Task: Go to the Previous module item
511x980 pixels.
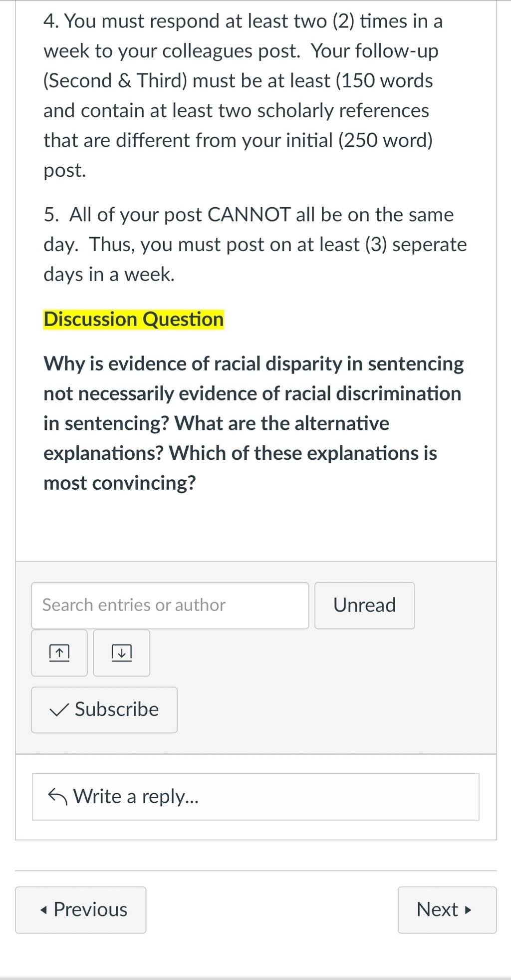Action: tap(81, 910)
